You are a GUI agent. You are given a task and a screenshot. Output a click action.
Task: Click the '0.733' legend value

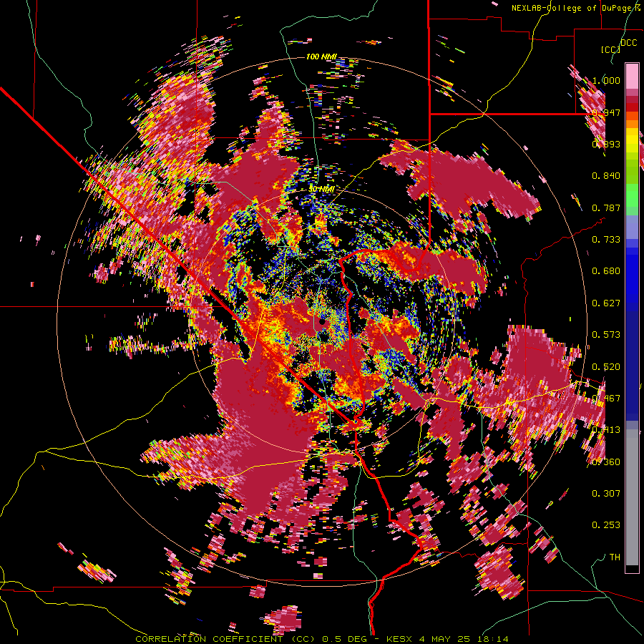tap(606, 240)
